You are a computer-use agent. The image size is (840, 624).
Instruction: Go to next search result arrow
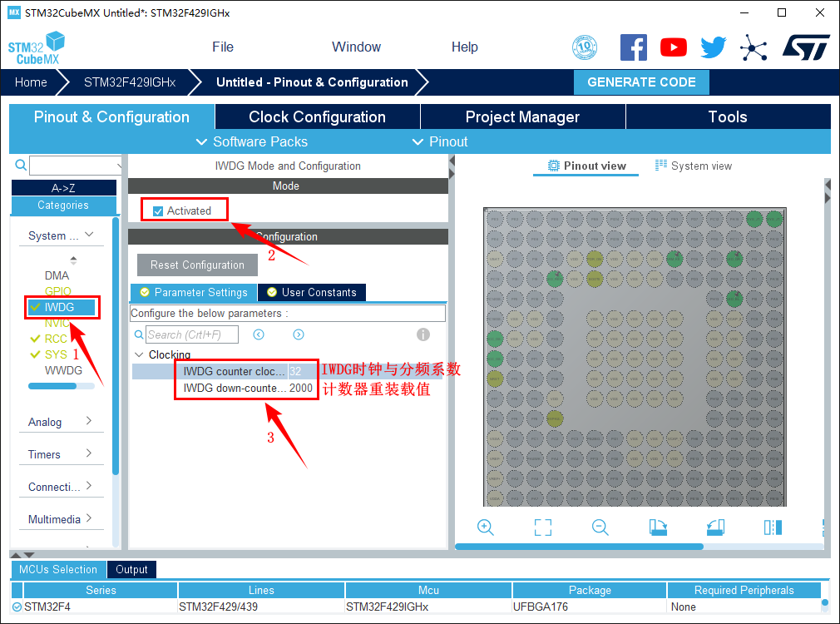click(299, 334)
